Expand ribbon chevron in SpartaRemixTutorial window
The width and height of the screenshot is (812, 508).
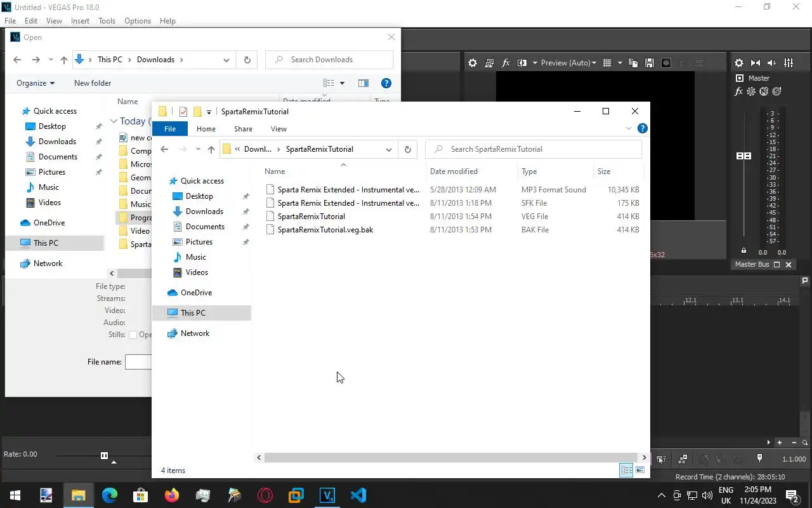click(629, 128)
